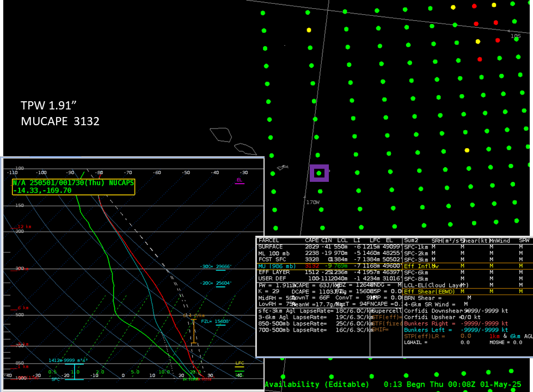Screen dimensions: 533x392
Task: Click the Corfidi Downshear value
Action: pos(486,311)
